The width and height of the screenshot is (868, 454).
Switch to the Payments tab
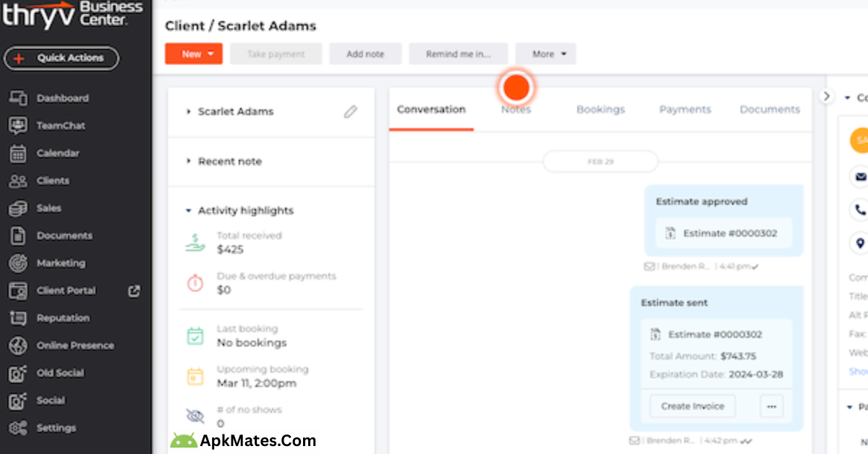point(684,109)
